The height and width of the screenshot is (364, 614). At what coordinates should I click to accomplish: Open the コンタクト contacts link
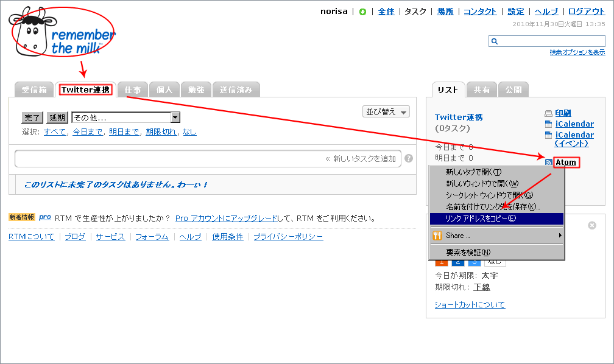coord(480,12)
